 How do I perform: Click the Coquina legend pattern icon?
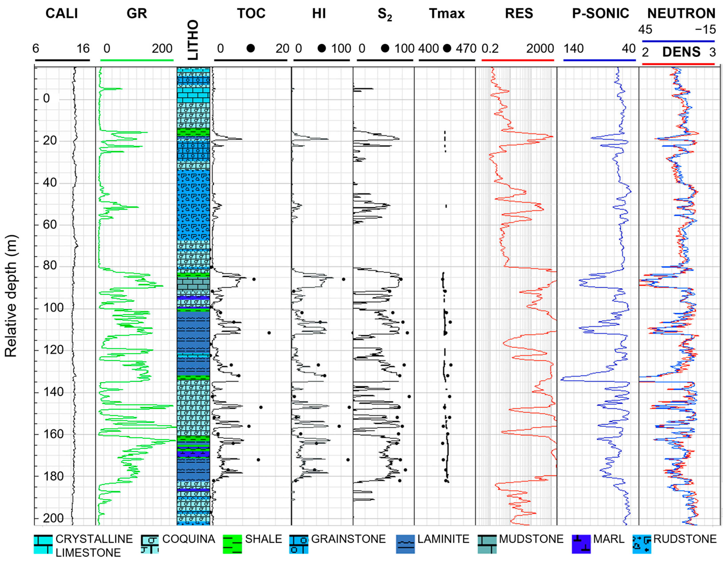pos(150,544)
